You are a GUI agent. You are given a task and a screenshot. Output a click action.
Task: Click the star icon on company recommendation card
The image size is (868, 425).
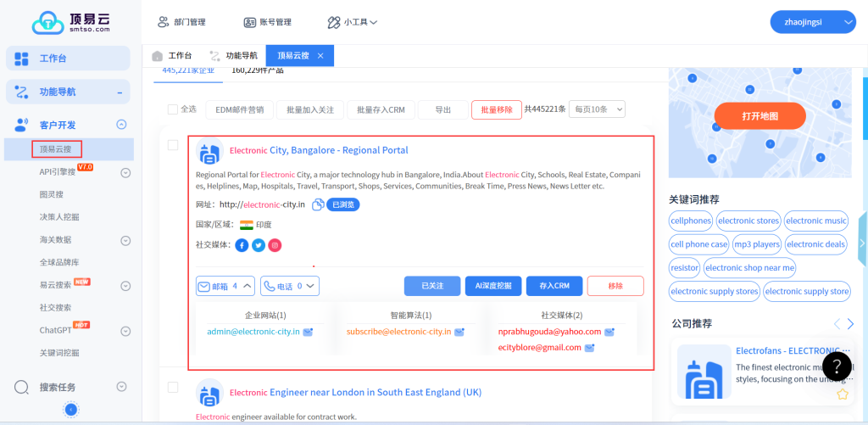coord(843,394)
